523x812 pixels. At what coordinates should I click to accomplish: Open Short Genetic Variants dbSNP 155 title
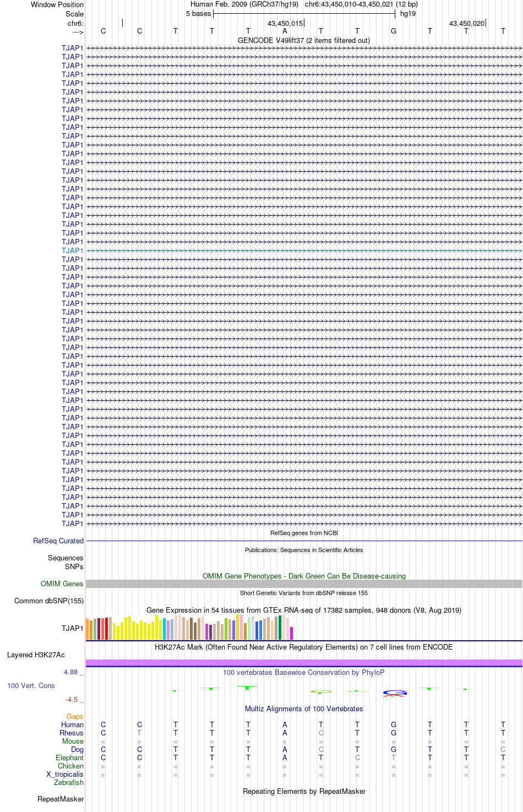click(x=304, y=593)
